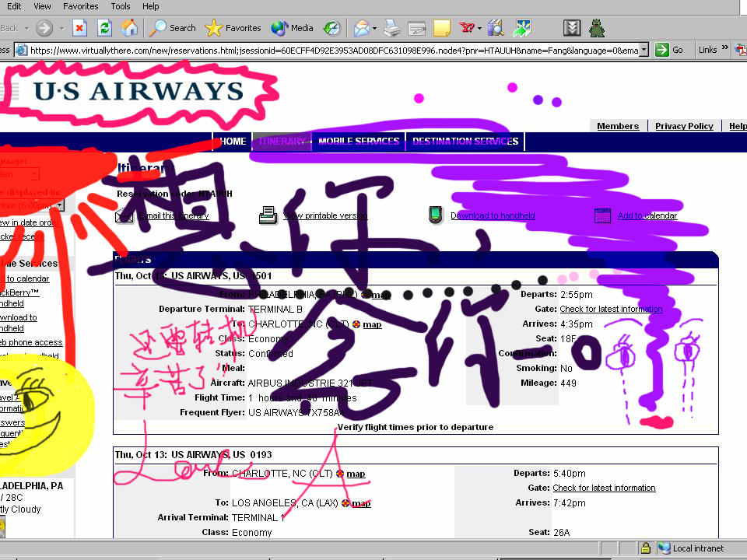Viewport: 747px width, 560px height.
Task: Switch to the HOME tab
Action: (233, 142)
